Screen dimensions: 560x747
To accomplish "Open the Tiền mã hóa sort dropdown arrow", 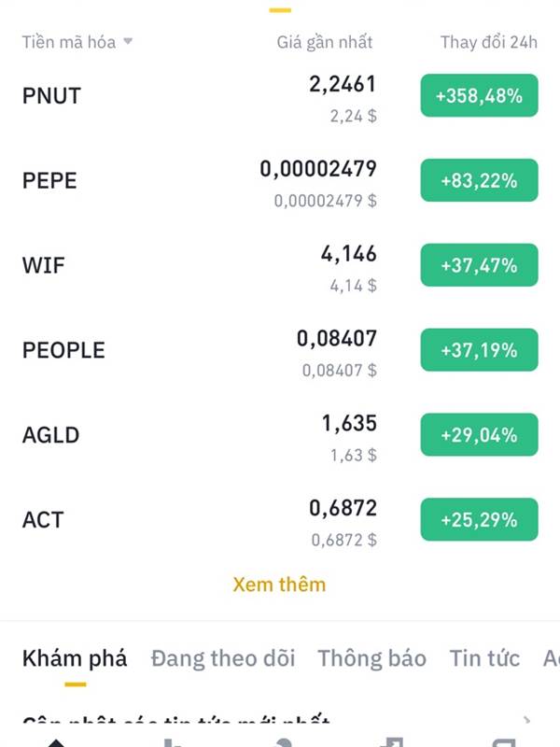I will point(128,41).
